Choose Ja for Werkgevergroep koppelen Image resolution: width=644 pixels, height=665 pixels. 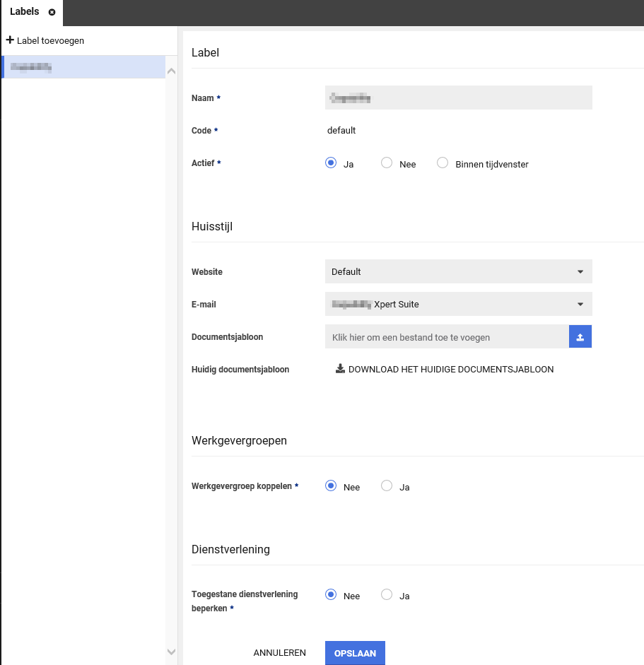point(387,486)
